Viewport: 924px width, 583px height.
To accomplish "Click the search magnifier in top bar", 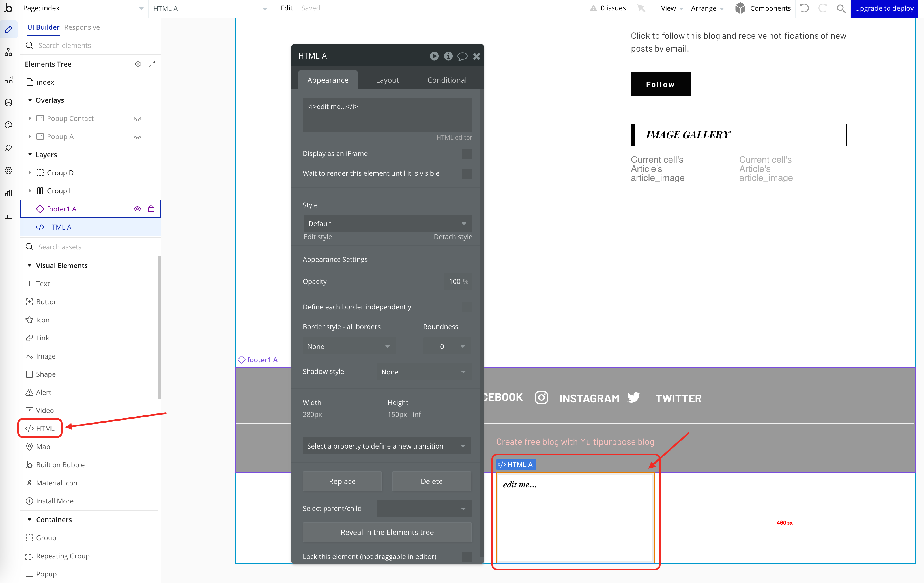I will [x=841, y=8].
